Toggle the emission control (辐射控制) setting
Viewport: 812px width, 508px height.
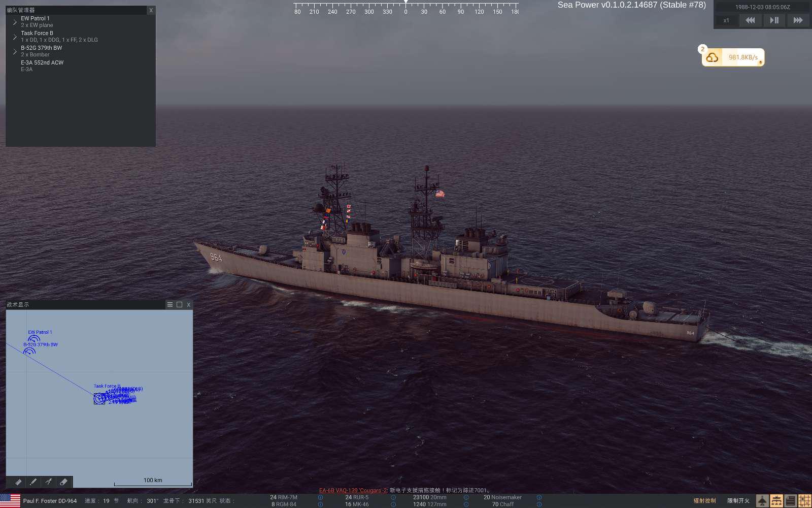pos(705,501)
